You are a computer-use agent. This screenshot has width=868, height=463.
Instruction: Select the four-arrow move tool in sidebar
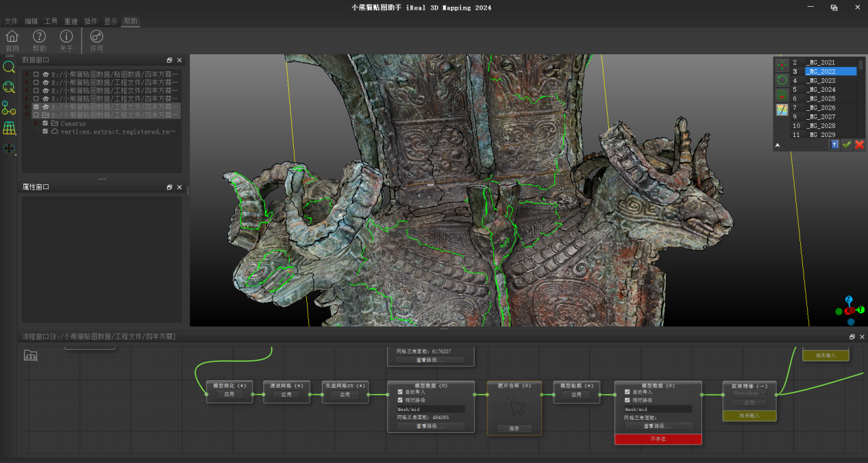(9, 148)
